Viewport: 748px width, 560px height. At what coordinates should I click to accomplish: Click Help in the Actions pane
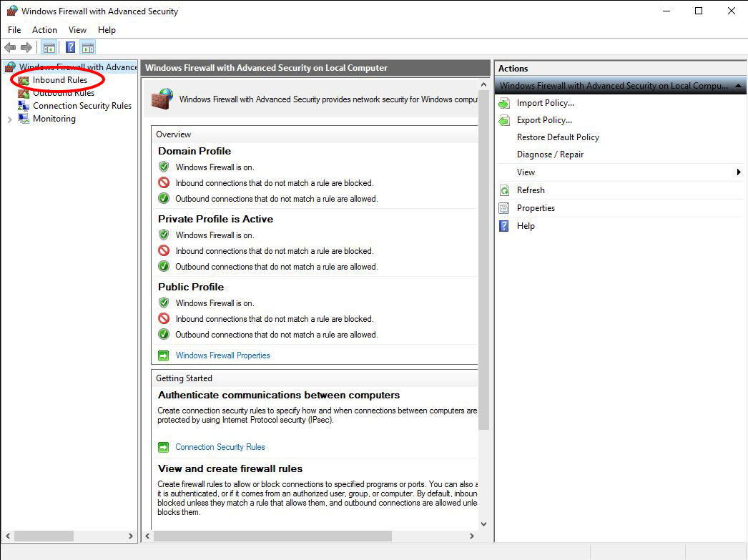tap(526, 226)
